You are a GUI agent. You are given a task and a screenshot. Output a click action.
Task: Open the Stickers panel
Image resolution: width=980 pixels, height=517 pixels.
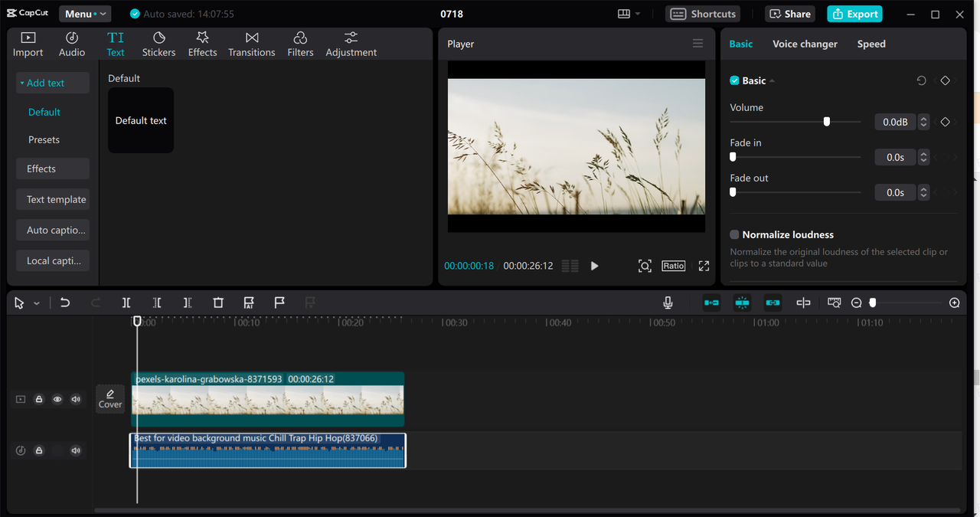pos(158,44)
